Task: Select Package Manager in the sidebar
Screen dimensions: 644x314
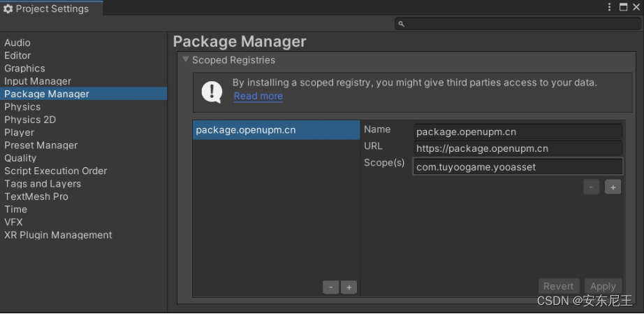Action: tap(83, 94)
